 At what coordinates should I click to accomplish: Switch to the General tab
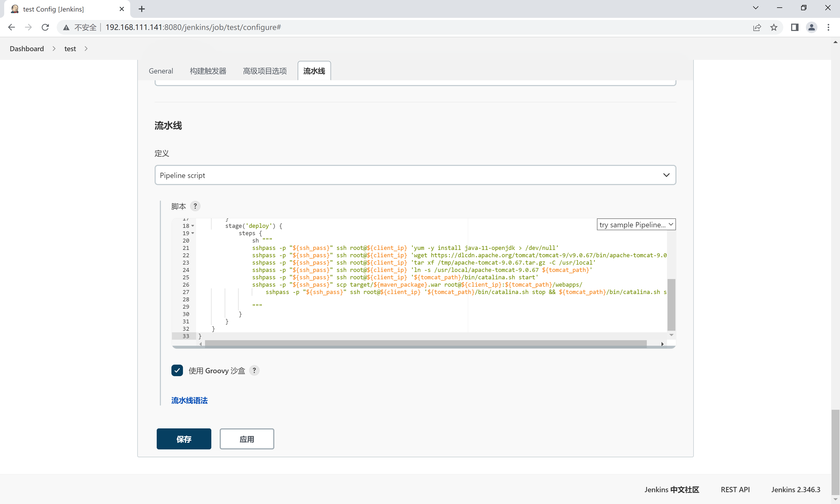pyautogui.click(x=161, y=71)
